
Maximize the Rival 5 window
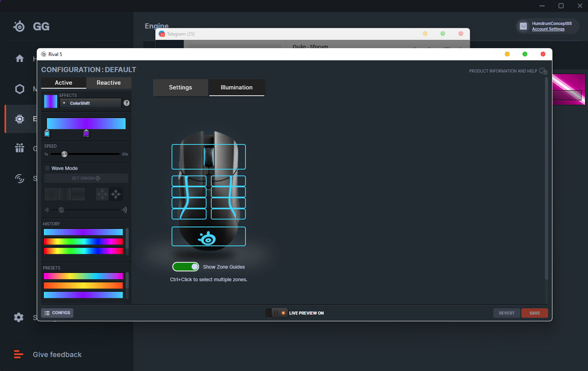pos(525,54)
